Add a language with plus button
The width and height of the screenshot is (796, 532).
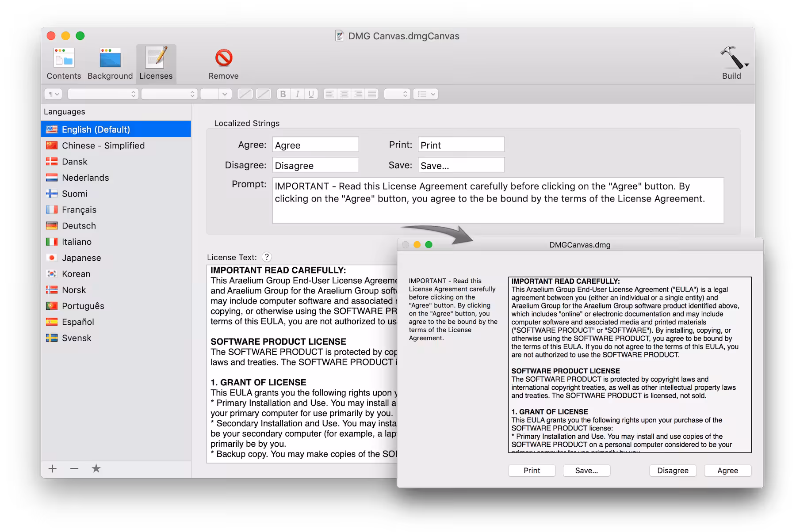click(53, 469)
